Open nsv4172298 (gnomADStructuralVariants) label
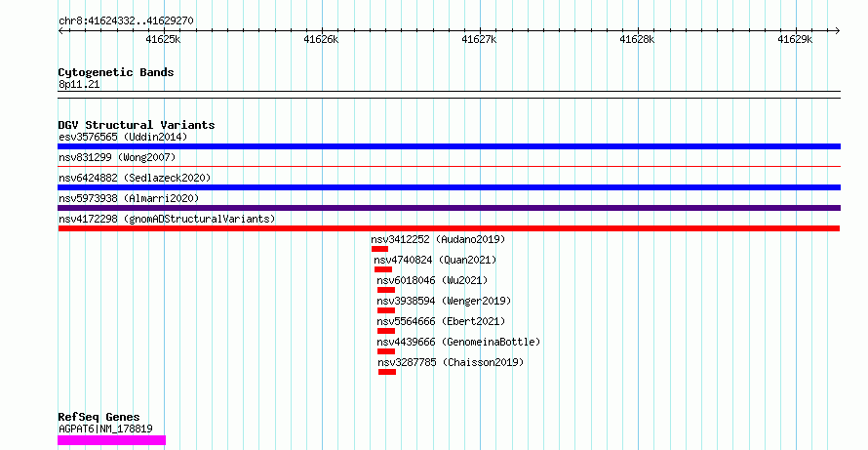Viewport: 868px width, 450px height. click(x=167, y=219)
